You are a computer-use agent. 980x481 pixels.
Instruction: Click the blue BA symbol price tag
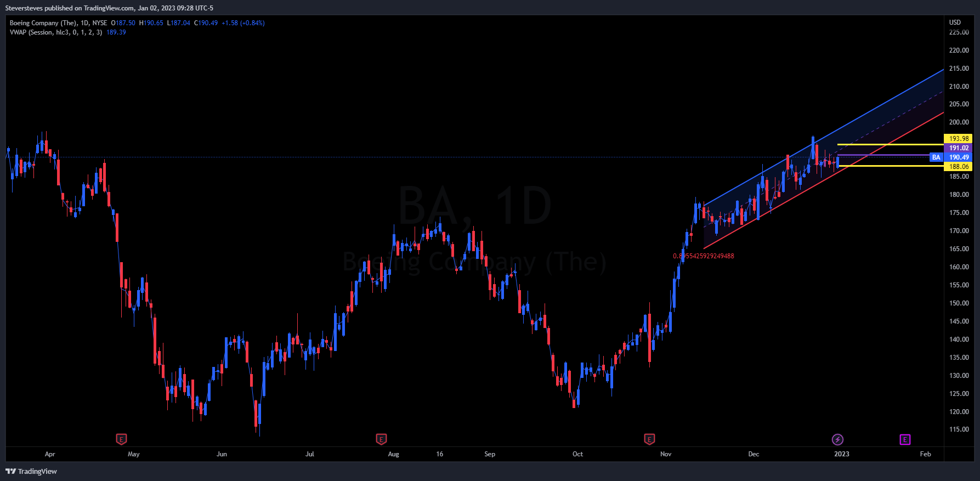tap(936, 157)
